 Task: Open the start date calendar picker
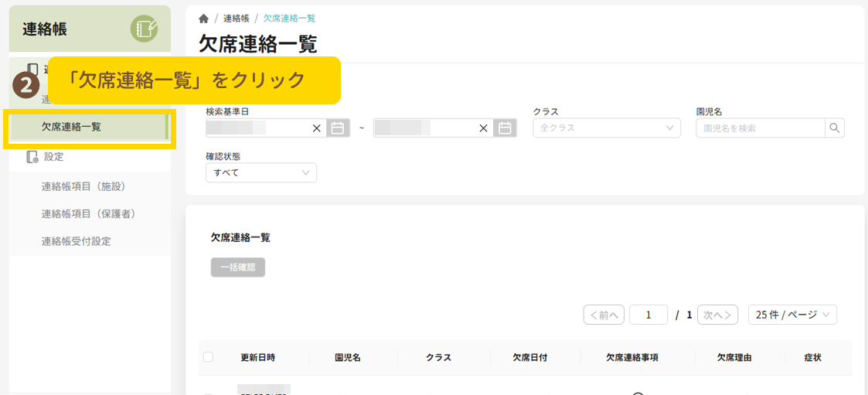point(337,128)
